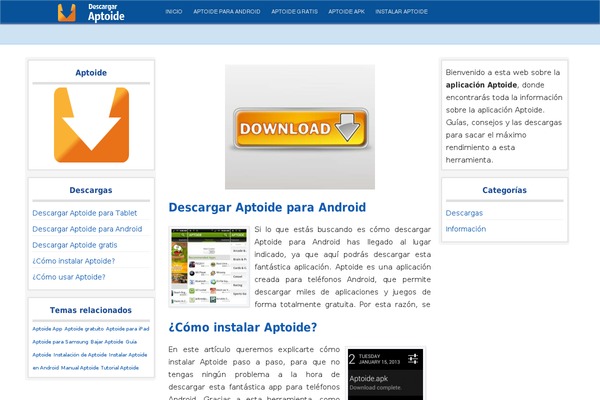
Task: Click the 'Descargas' widget heading in left sidebar
Action: pos(91,190)
